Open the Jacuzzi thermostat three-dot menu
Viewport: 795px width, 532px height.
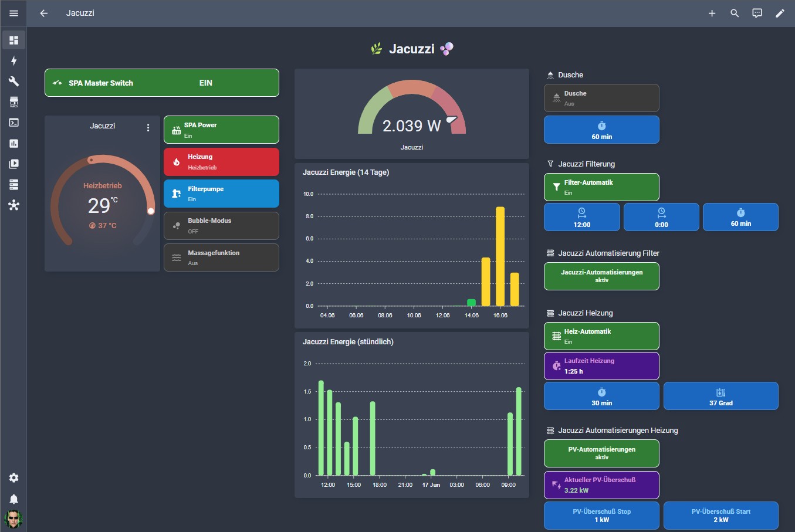click(148, 127)
